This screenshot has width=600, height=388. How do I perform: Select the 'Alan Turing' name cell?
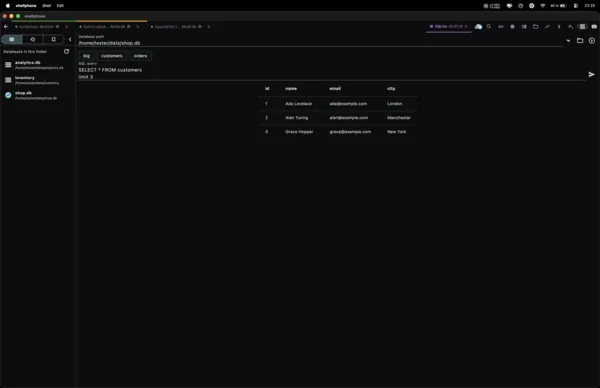(x=297, y=118)
